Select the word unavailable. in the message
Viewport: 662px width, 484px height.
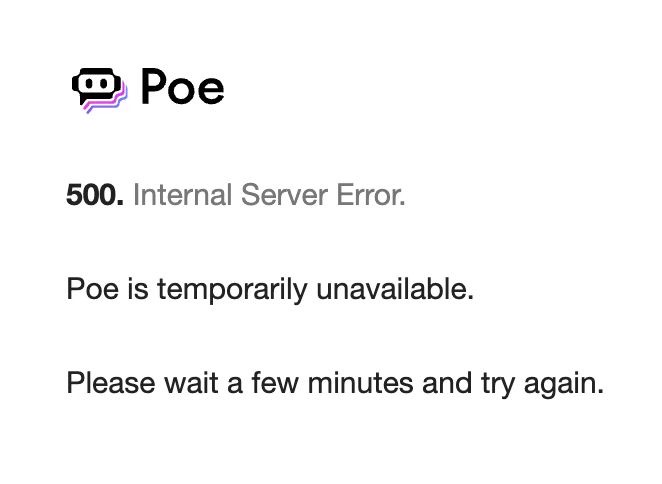click(x=395, y=289)
